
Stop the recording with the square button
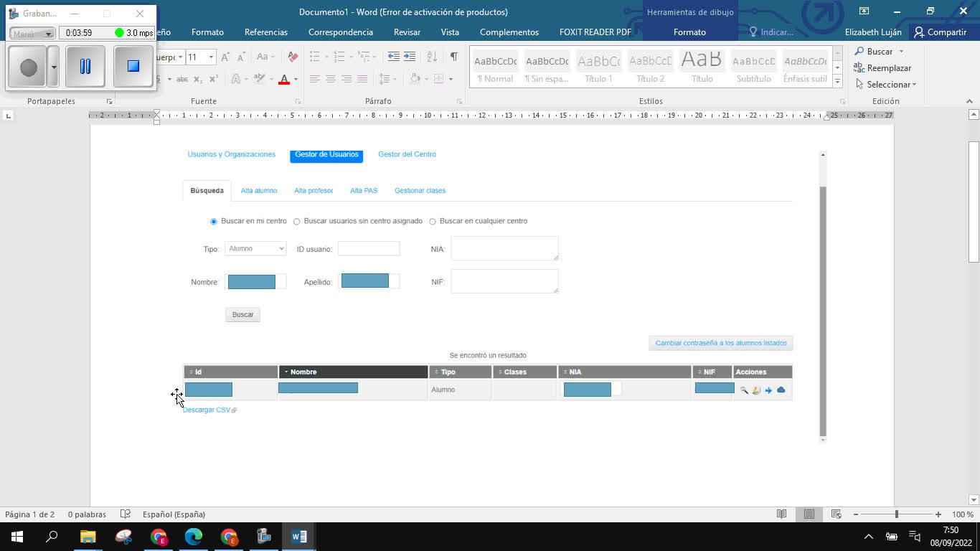(133, 66)
